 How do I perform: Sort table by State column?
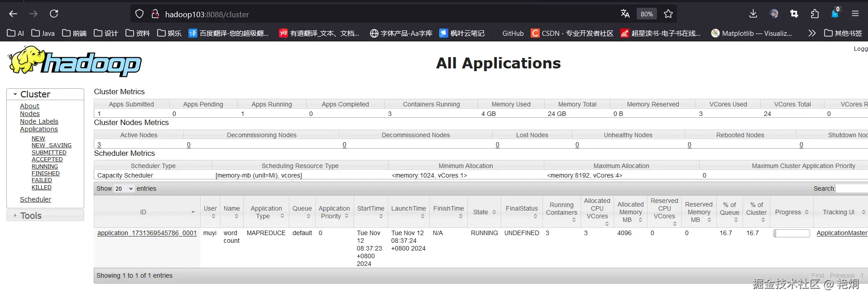click(484, 212)
